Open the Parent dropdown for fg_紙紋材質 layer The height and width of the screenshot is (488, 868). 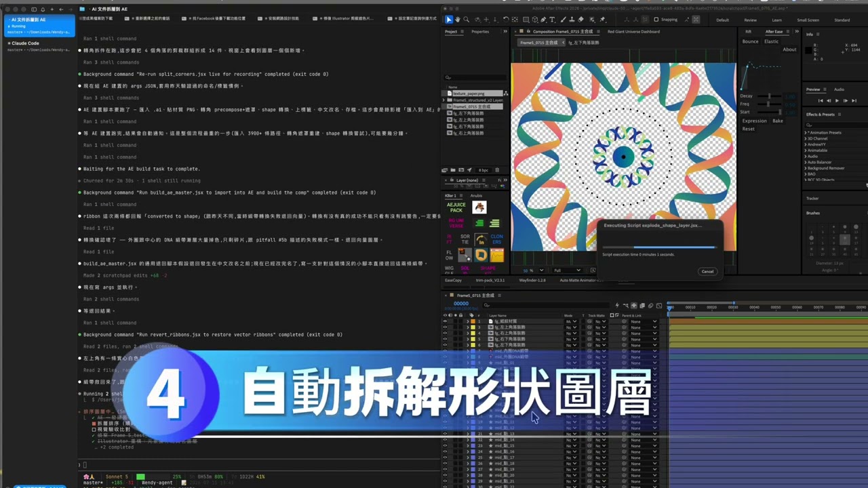pyautogui.click(x=644, y=321)
